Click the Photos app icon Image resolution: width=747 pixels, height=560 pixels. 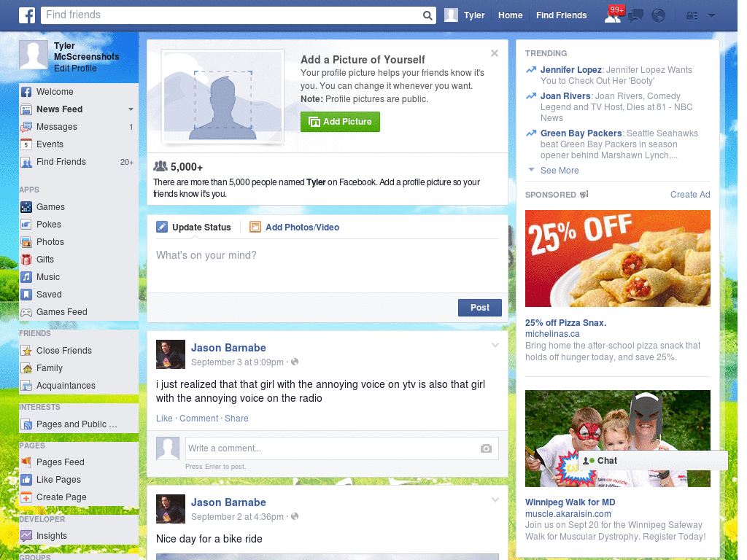(x=26, y=242)
